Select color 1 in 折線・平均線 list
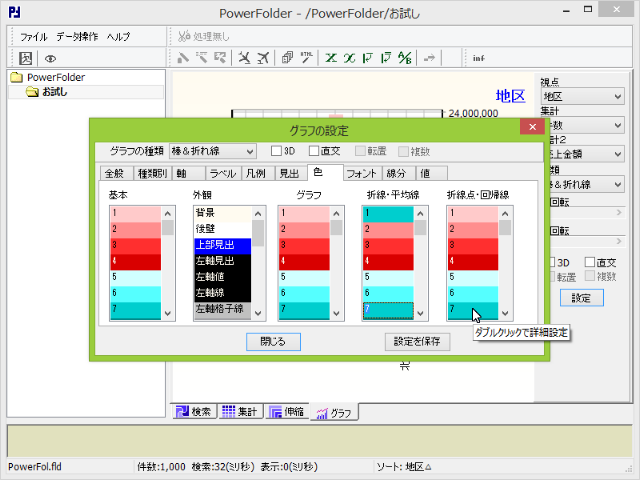Screen dimensions: 640x480 388,213
